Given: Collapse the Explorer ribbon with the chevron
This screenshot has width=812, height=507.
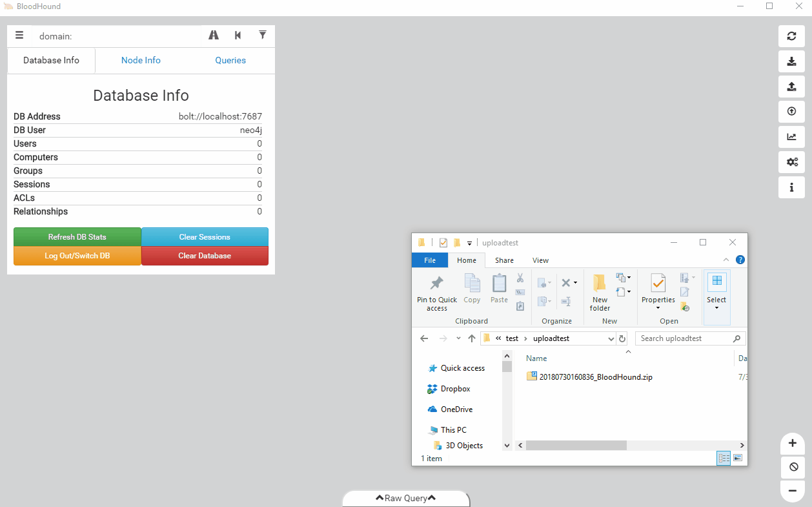Looking at the screenshot, I should (x=727, y=260).
